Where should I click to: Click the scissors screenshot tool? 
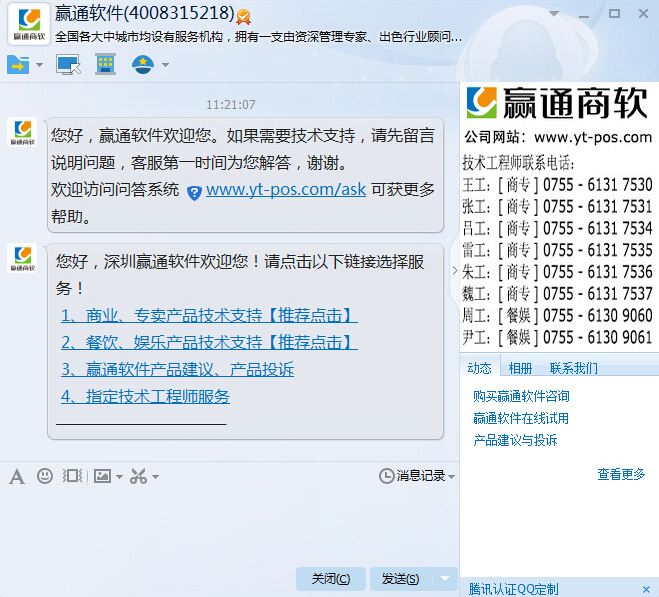click(x=138, y=476)
